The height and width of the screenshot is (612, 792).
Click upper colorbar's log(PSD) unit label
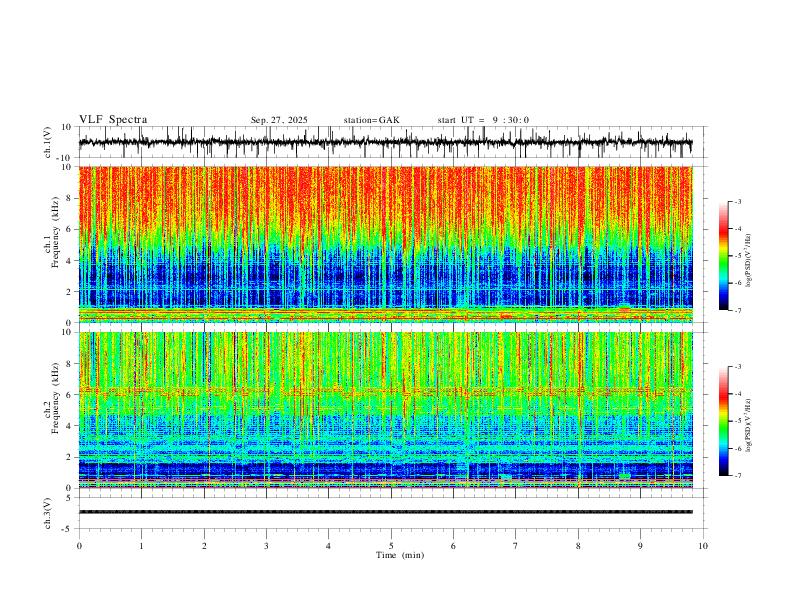point(748,261)
